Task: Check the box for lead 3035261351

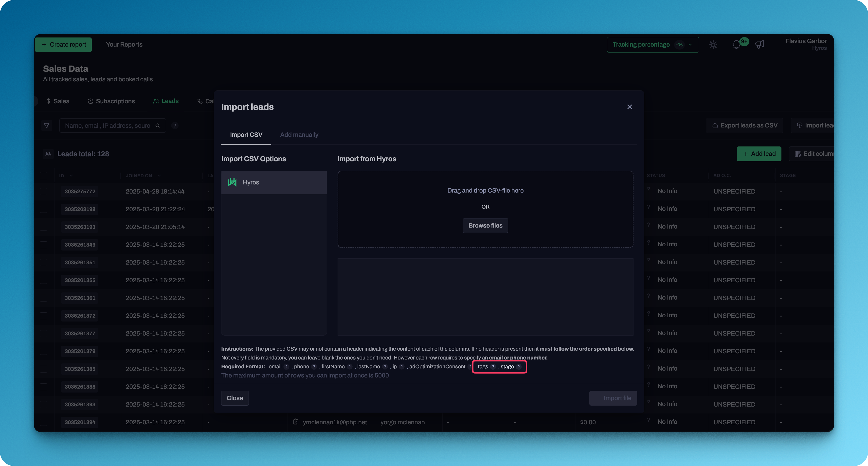Action: coord(43,263)
